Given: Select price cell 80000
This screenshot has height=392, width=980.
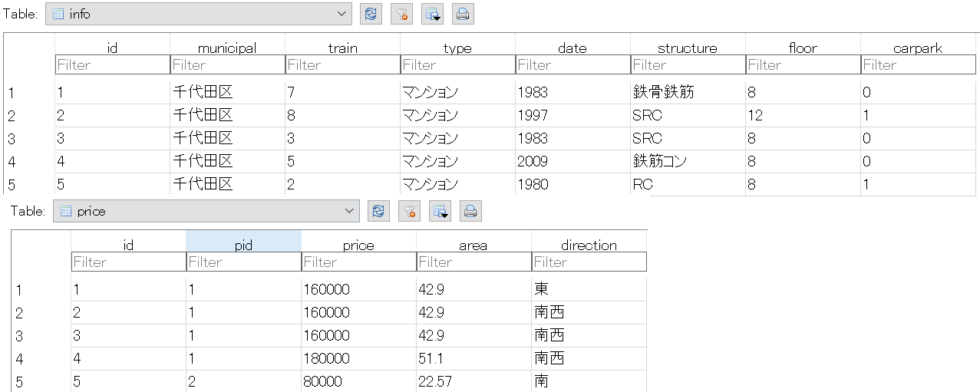Looking at the screenshot, I should 358,381.
